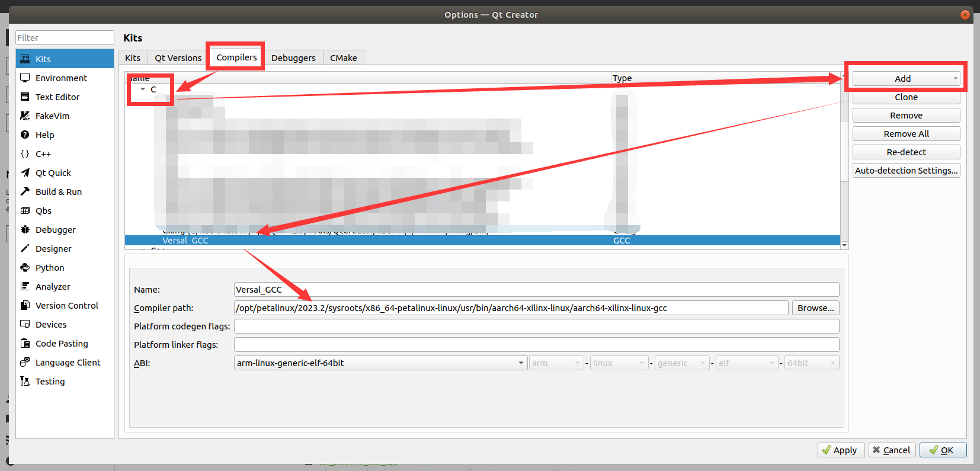Open Qbs settings icon
The width and height of the screenshot is (980, 471).
(25, 210)
